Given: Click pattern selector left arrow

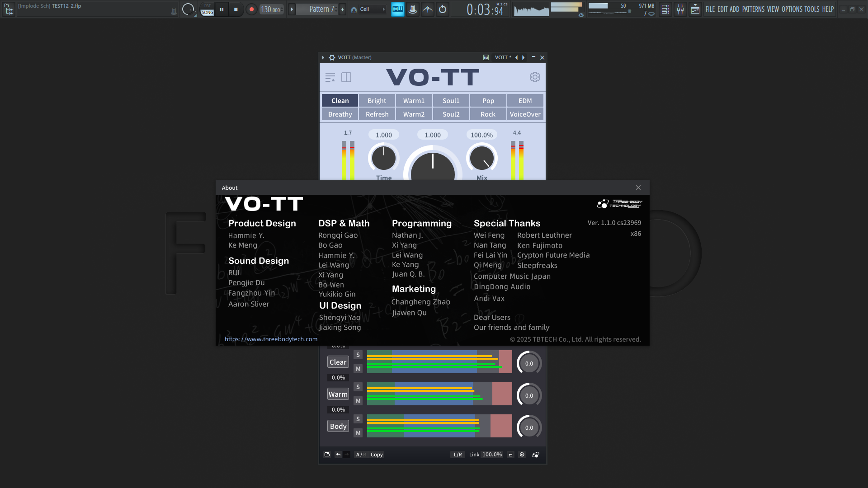Looking at the screenshot, I should coord(292,9).
